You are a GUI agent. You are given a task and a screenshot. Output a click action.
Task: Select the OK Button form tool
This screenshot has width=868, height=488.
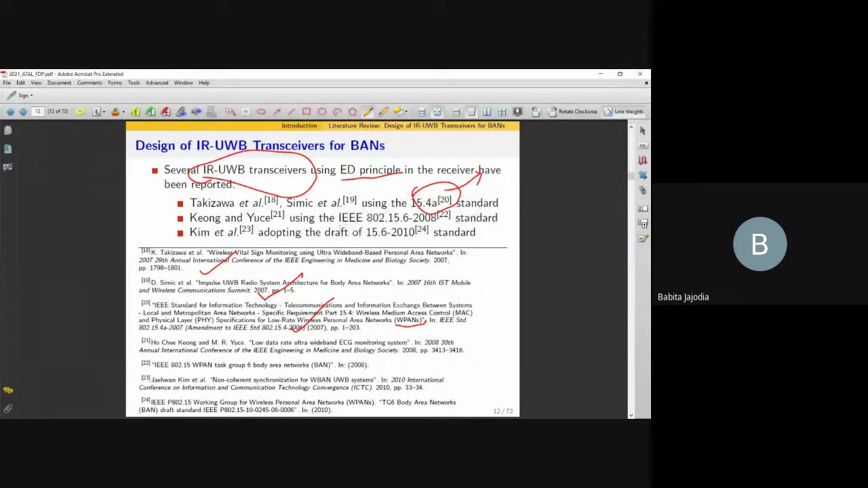point(642,145)
